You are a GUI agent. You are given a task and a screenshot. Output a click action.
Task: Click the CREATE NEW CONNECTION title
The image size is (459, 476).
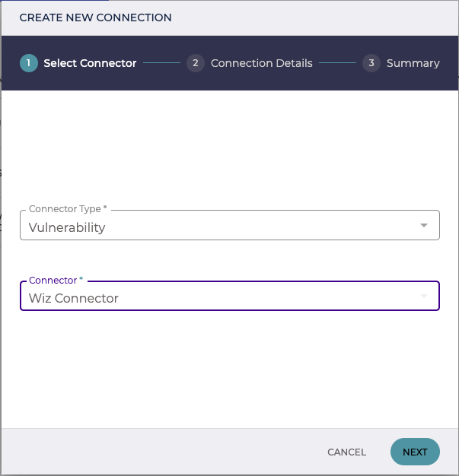95,17
